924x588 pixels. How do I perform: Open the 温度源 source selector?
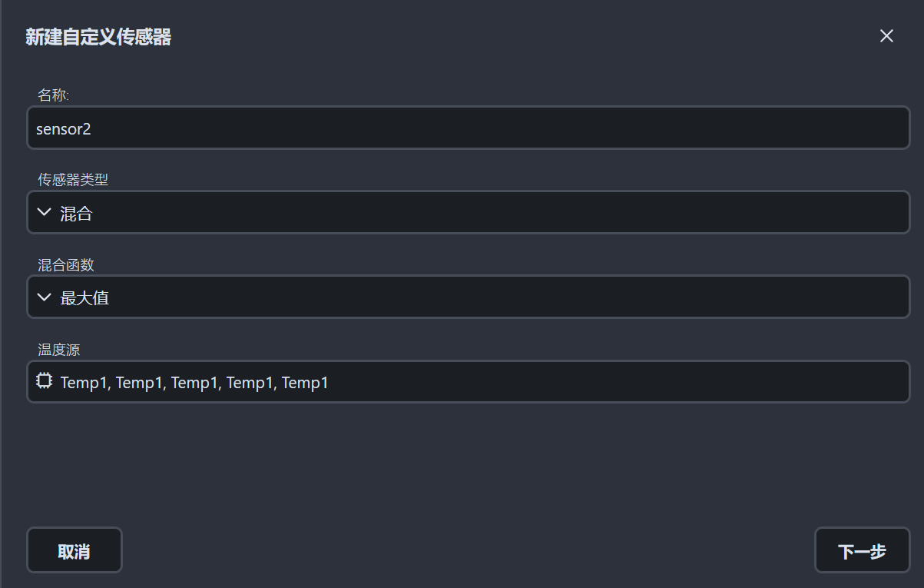coord(469,381)
